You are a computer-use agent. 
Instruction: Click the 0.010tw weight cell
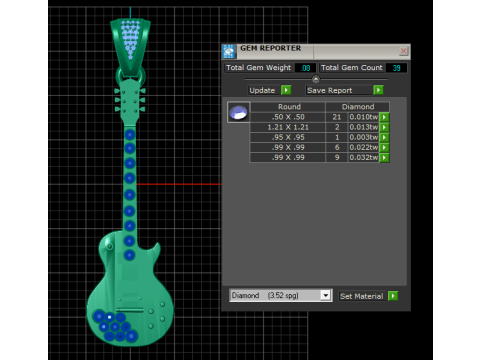[x=364, y=117]
